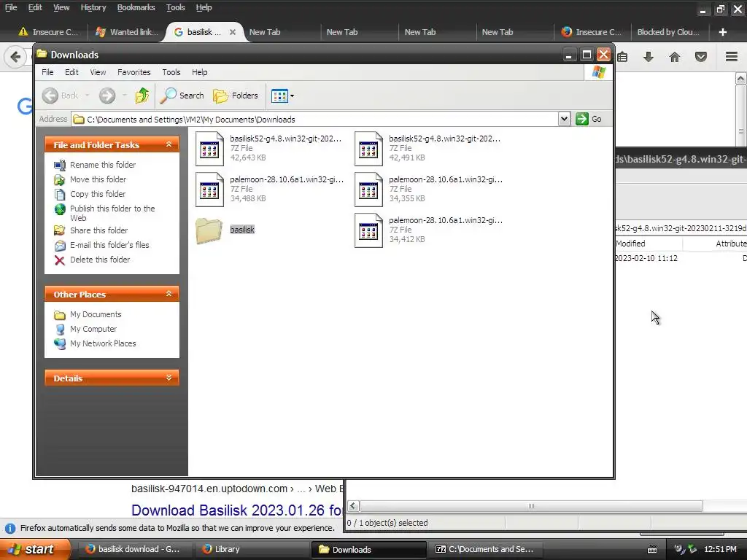This screenshot has height=560, width=747.
Task: Click the address path field in Downloads
Action: 314,119
